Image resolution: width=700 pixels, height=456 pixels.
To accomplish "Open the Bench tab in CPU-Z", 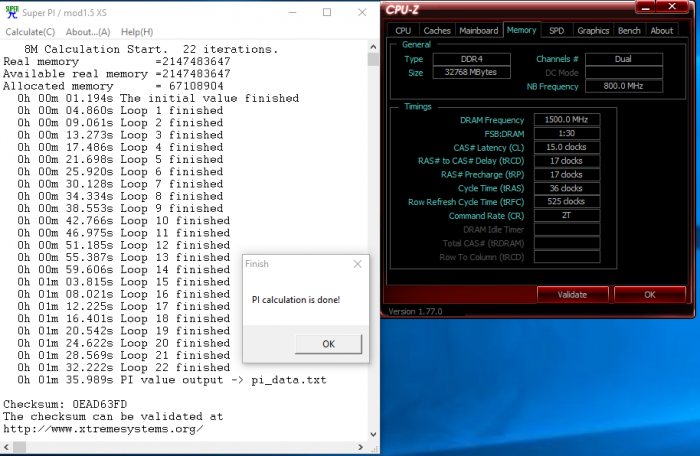I will click(629, 30).
